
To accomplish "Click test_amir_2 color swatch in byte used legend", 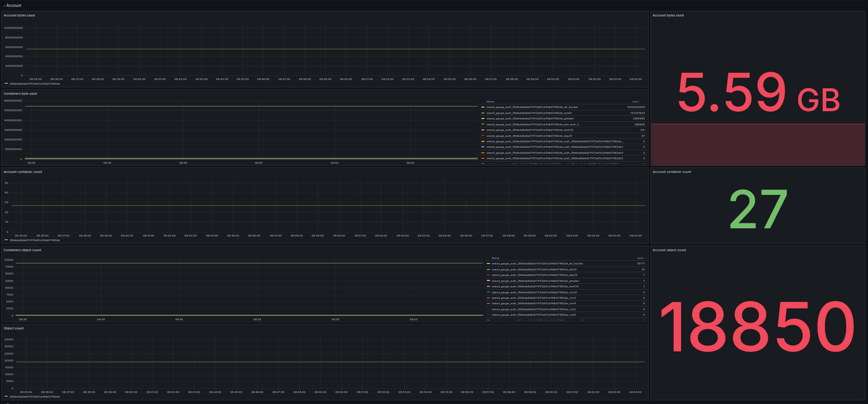I will click(x=483, y=124).
